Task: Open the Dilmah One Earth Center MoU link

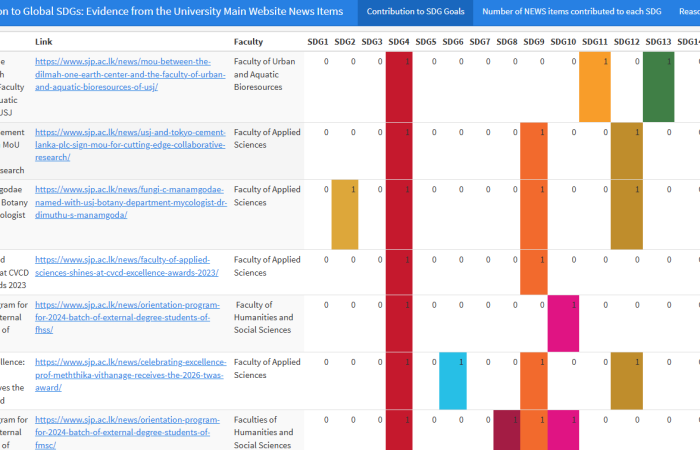Action: point(122,74)
